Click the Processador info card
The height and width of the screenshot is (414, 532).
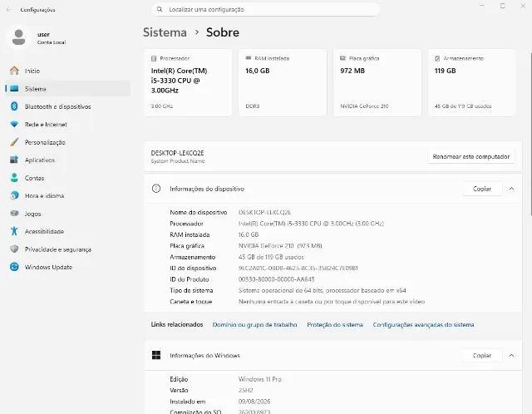[x=188, y=83]
